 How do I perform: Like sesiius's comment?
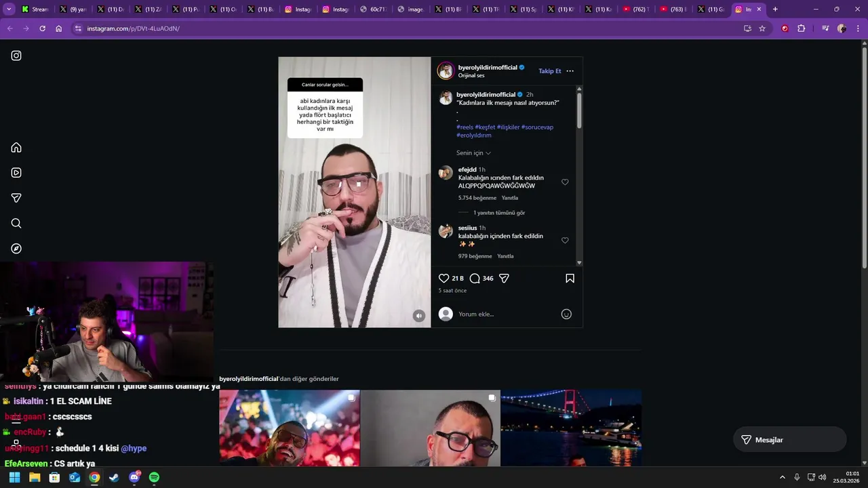click(565, 241)
